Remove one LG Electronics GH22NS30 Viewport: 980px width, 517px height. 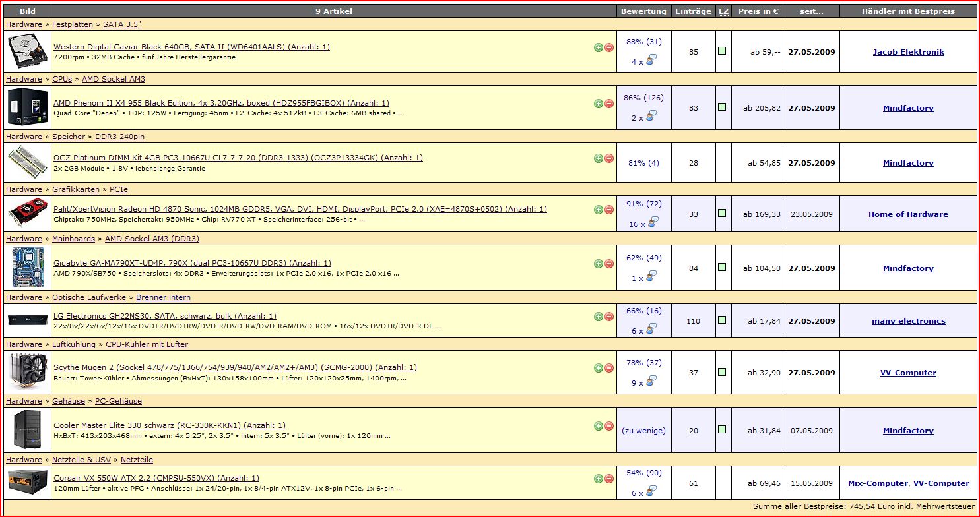click(608, 317)
